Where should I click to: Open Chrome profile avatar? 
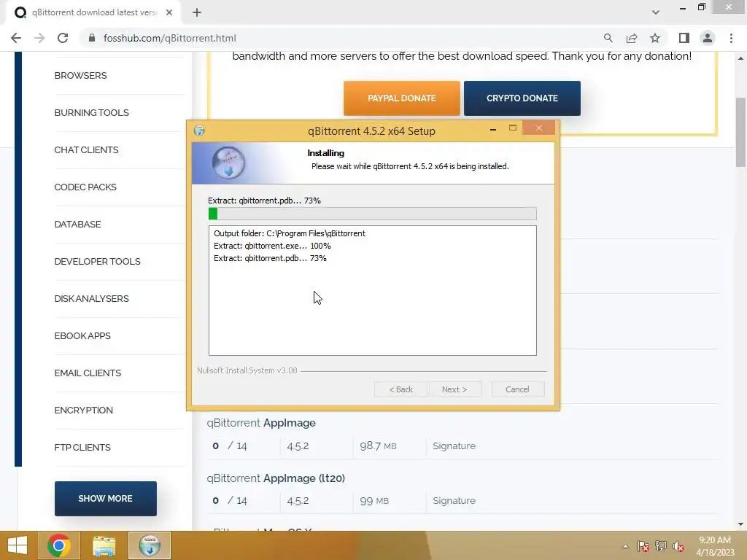[x=708, y=38]
